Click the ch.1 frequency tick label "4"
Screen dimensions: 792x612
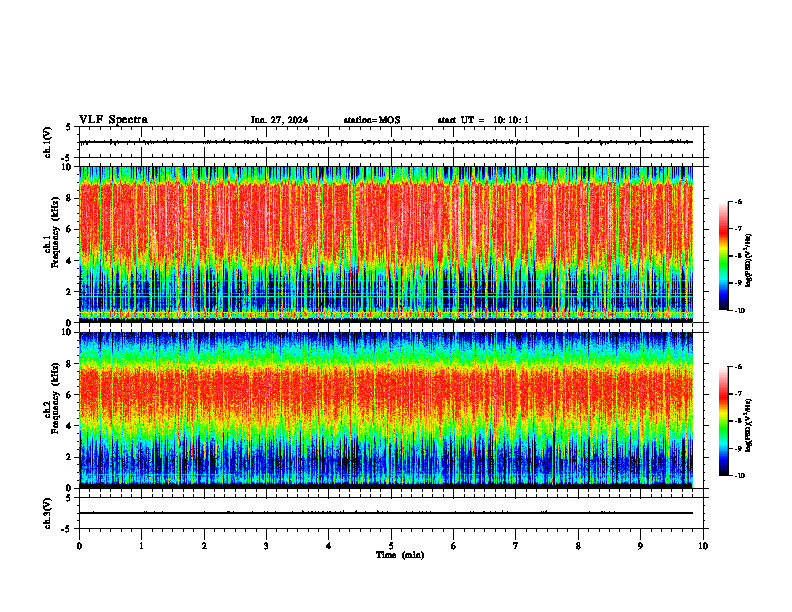(69, 261)
